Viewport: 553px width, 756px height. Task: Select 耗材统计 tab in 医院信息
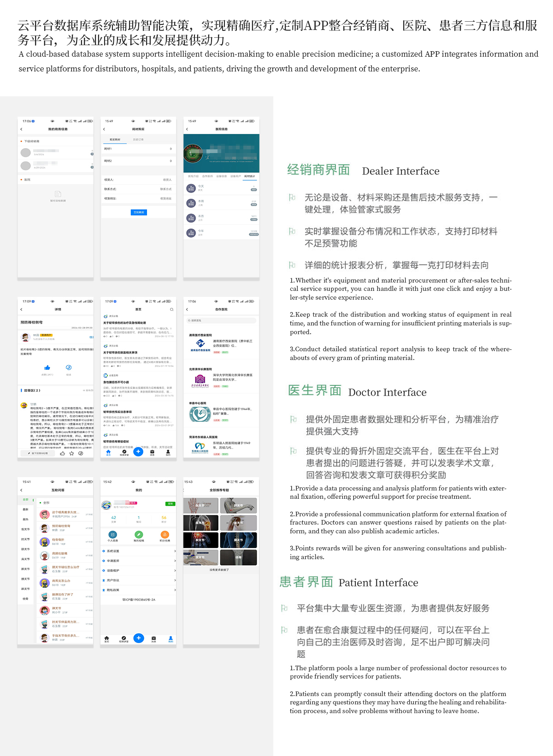pos(249,176)
